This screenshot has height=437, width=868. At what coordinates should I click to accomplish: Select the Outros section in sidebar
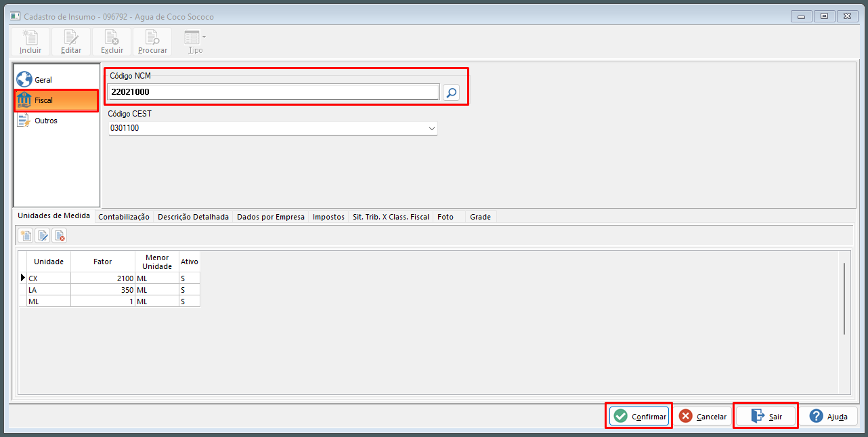click(57, 121)
